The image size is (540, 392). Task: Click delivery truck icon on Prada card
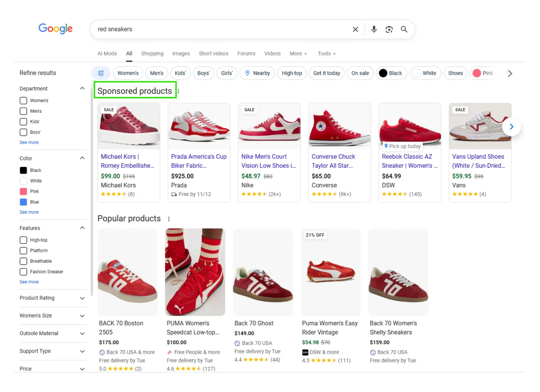tap(174, 194)
